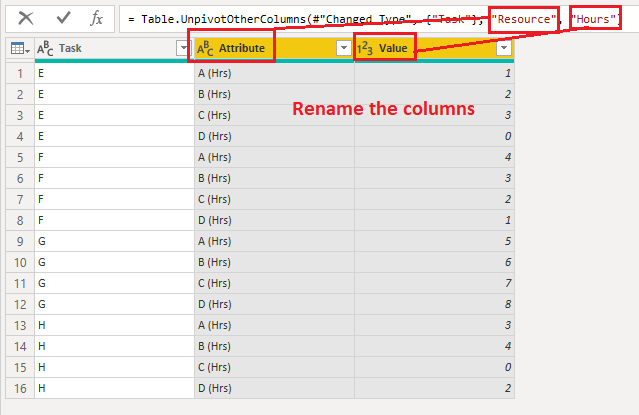Image resolution: width=639 pixels, height=415 pixels.
Task: Click Value cell 0 in row 4
Action: (x=434, y=136)
